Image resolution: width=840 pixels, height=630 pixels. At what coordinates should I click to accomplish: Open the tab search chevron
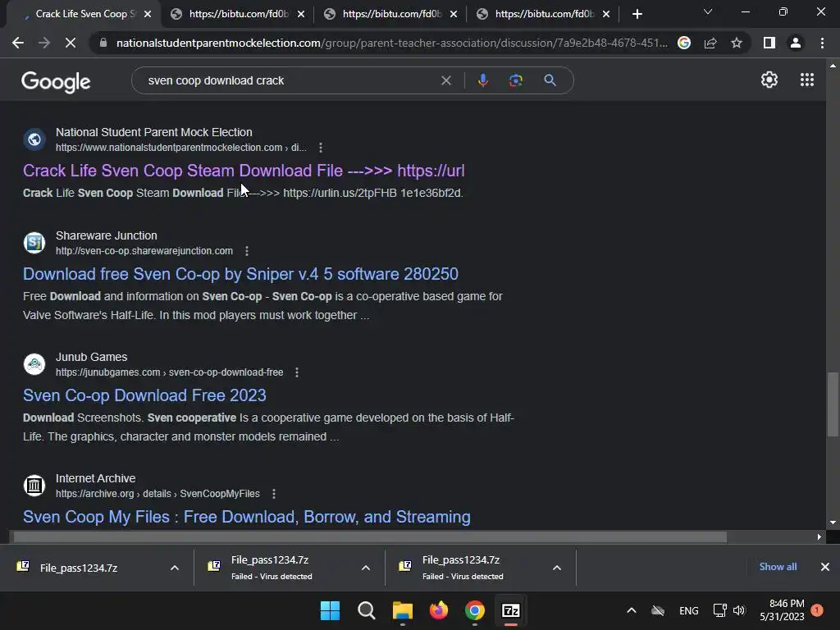pos(708,11)
